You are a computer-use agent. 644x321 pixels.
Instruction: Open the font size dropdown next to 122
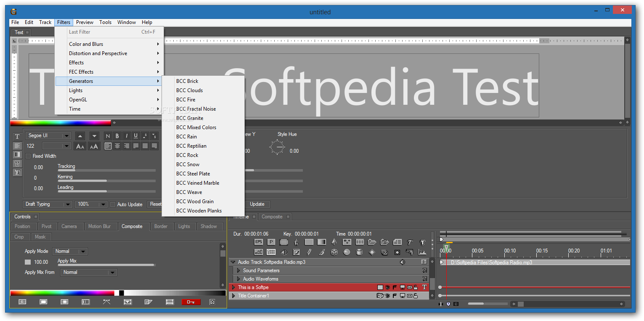click(57, 146)
